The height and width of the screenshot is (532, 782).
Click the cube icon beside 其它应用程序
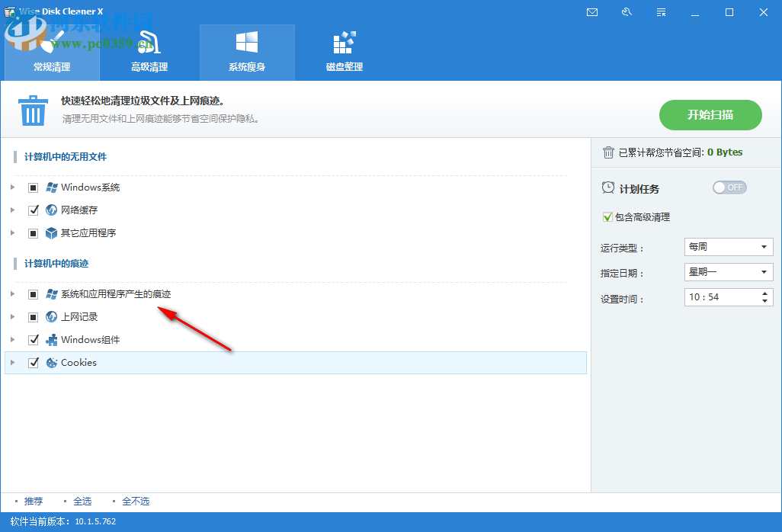pos(51,232)
